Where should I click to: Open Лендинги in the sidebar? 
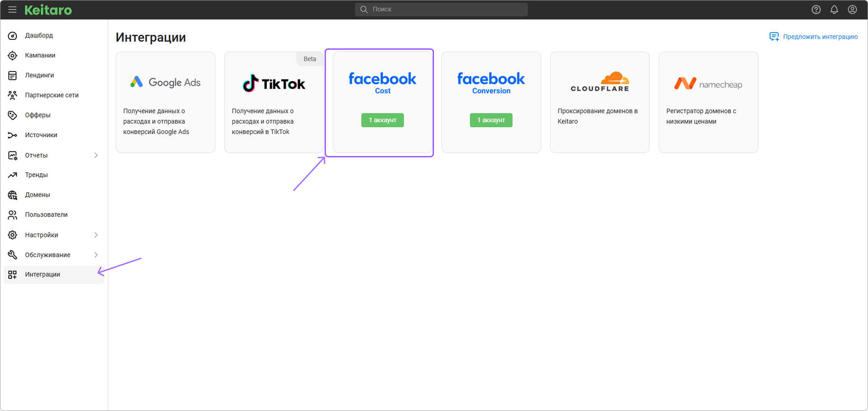pos(39,76)
